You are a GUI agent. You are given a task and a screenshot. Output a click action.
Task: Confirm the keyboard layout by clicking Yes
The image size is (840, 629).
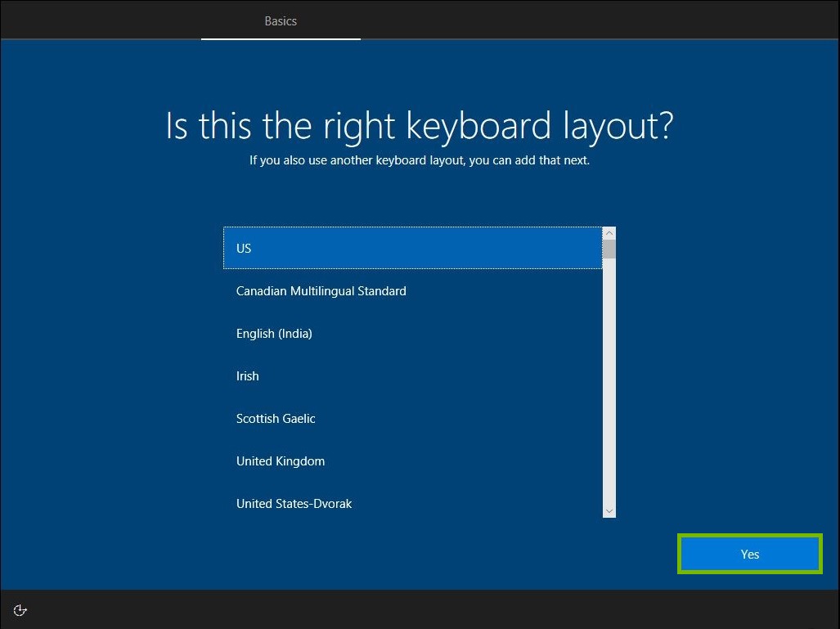748,554
